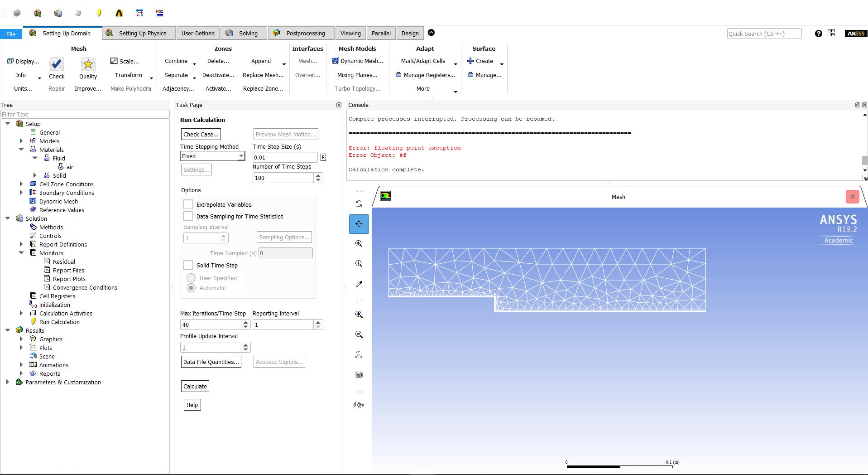Viewport: 868px width, 475px height.
Task: Select User Specified radio button
Action: (x=191, y=278)
